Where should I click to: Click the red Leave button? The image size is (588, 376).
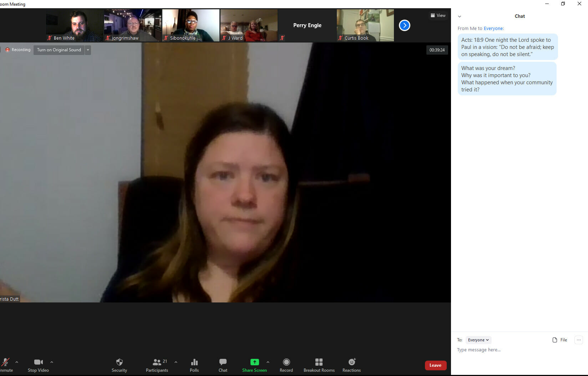[x=435, y=365]
